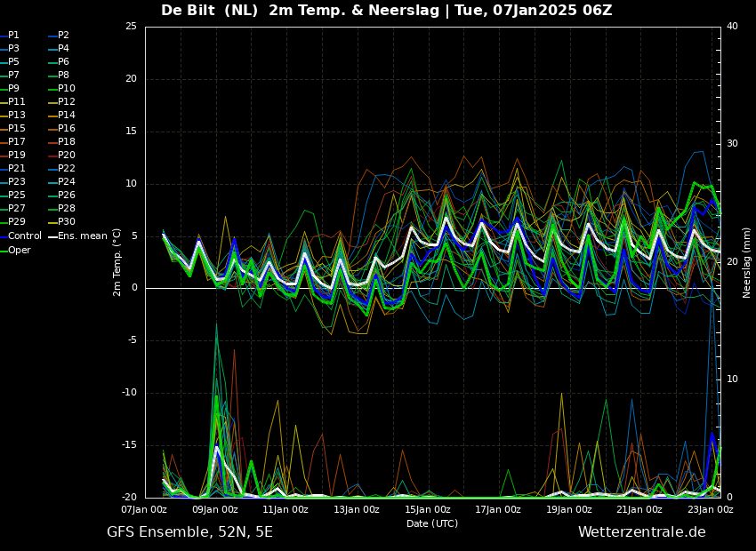Click the 23Jan 00z date axis label

tap(711, 509)
